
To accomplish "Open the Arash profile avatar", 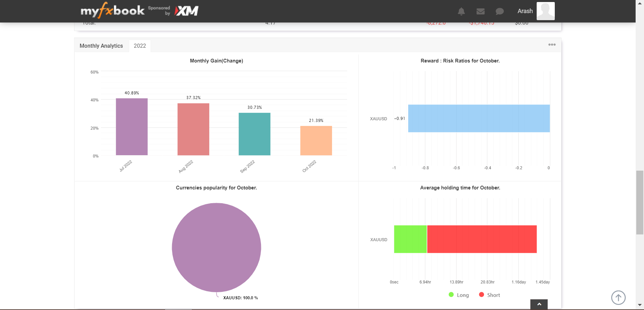I will coord(545,11).
